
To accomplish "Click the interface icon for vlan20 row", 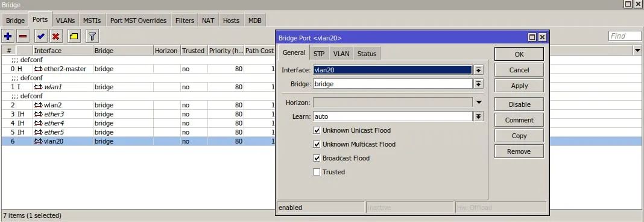I will click(x=38, y=141).
